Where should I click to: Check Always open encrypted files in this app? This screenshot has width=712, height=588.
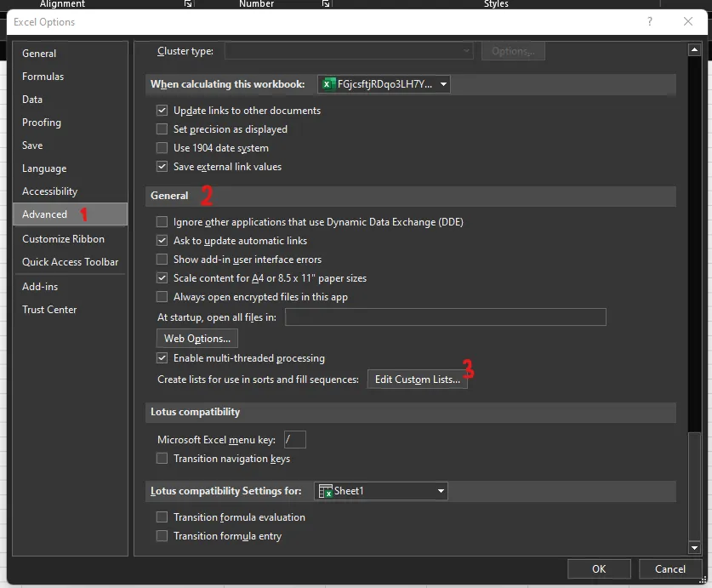162,297
